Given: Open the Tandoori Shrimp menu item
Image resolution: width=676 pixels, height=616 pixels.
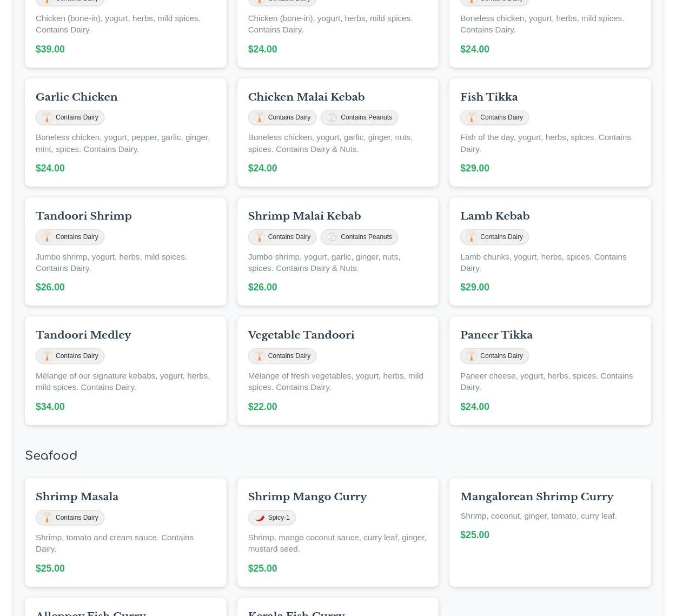Looking at the screenshot, I should [84, 216].
